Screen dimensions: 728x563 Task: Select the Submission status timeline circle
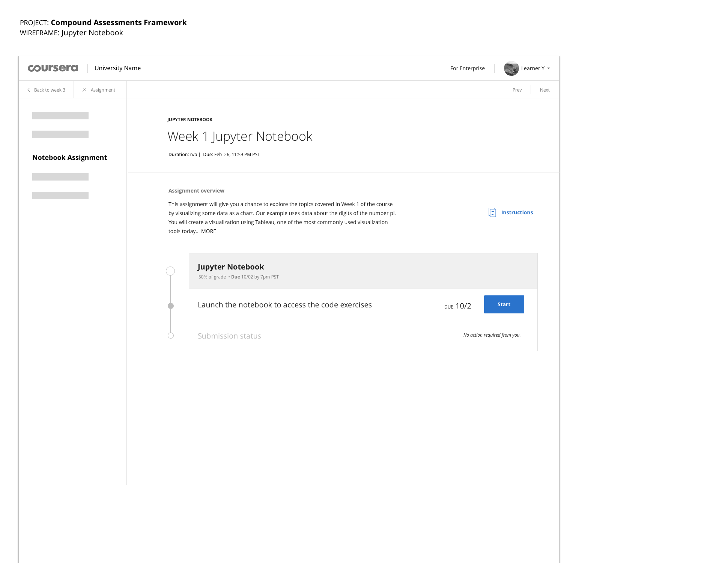coord(171,336)
